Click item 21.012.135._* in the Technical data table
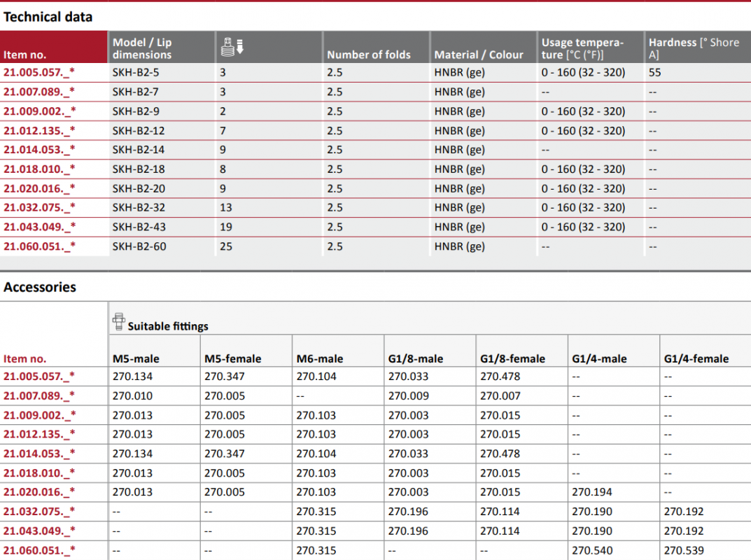 [39, 130]
